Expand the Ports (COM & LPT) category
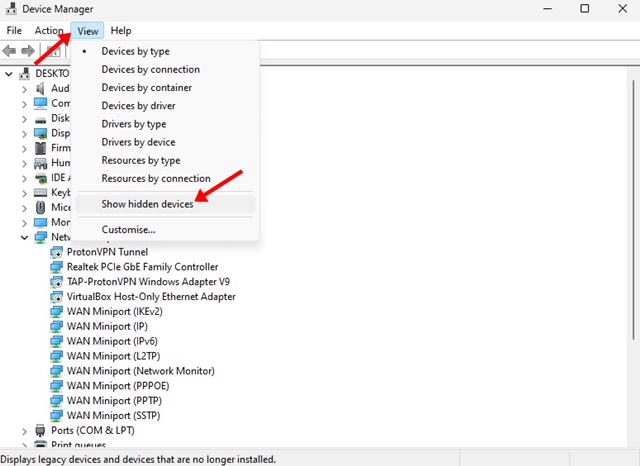 tap(25, 430)
